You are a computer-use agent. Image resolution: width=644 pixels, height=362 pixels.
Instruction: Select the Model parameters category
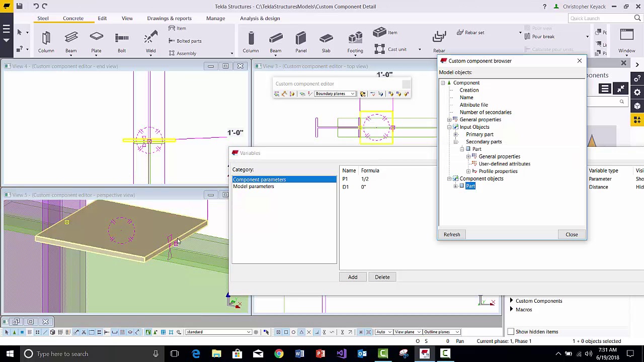point(254,187)
